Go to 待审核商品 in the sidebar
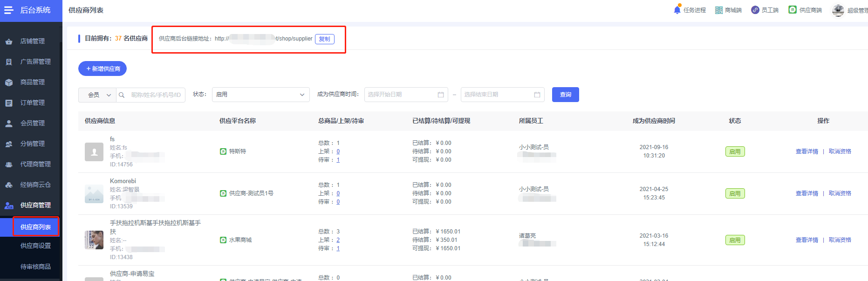The width and height of the screenshot is (868, 281). [x=35, y=267]
